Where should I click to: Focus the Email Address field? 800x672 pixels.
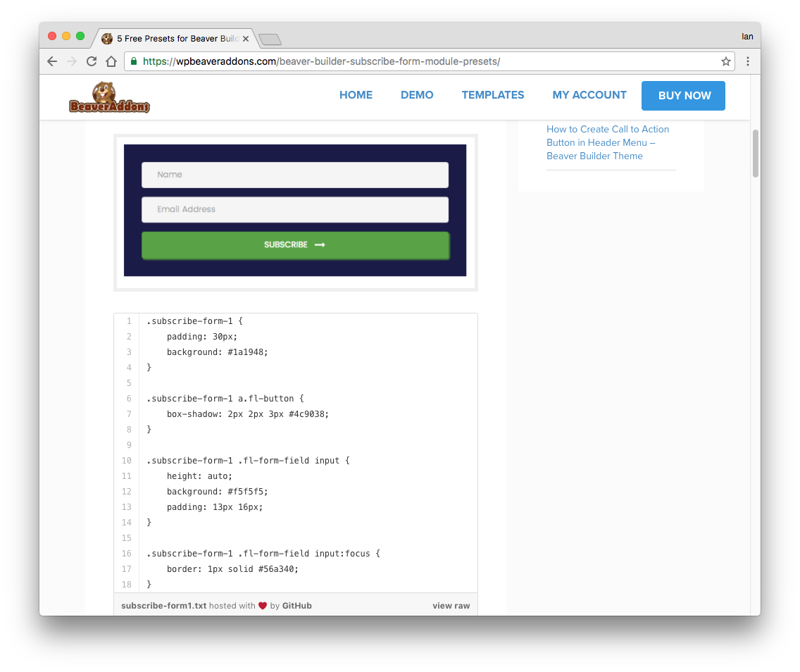pos(295,210)
